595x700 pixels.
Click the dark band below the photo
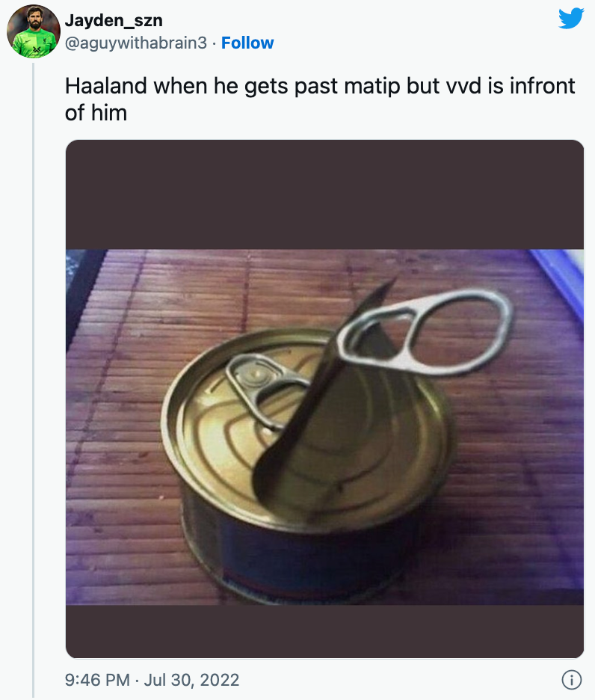324,631
